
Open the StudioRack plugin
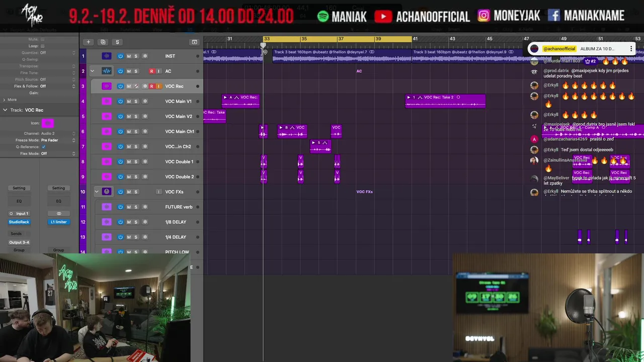tap(19, 222)
